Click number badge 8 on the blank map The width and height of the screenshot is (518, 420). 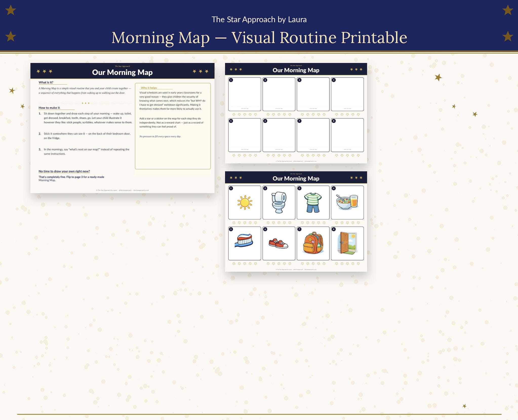[334, 121]
